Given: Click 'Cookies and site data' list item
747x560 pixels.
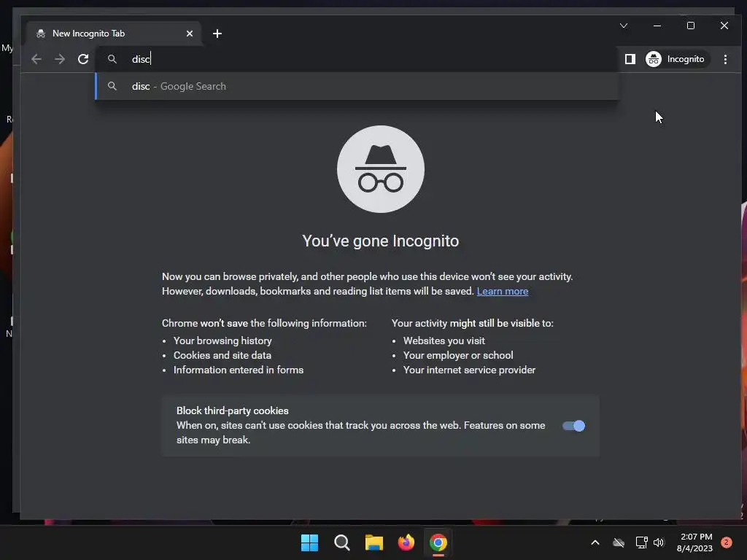Looking at the screenshot, I should [x=222, y=355].
